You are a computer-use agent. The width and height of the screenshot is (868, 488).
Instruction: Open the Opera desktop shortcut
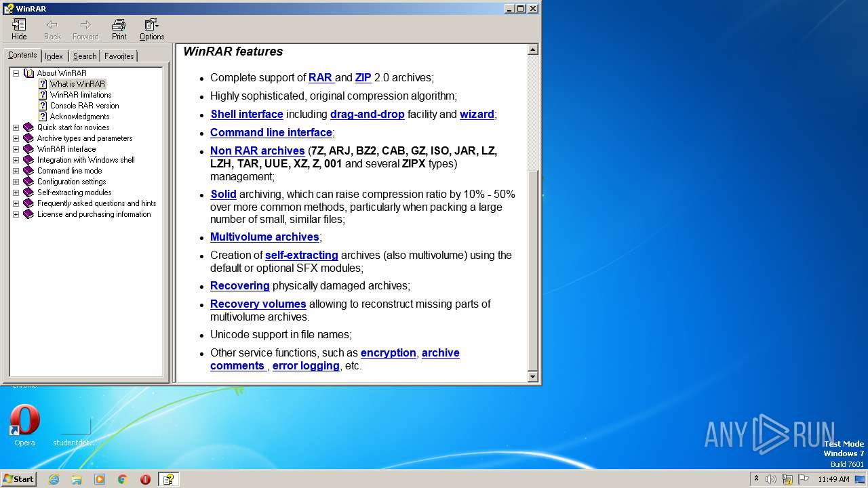point(24,425)
